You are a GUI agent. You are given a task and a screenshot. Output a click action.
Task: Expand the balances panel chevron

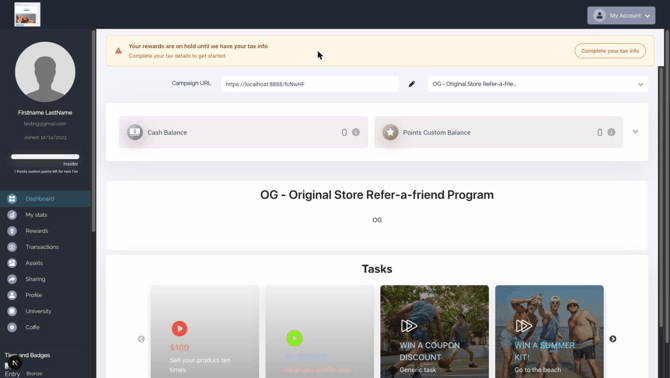point(635,132)
